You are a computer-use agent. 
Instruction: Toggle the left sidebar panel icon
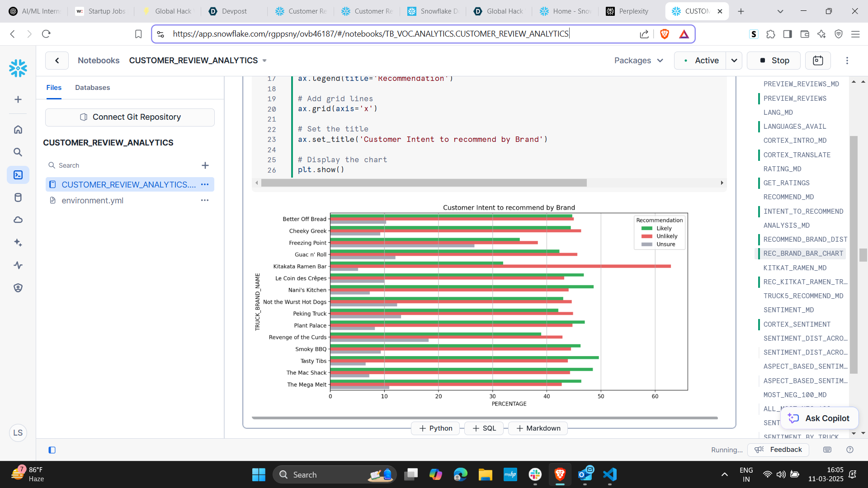pyautogui.click(x=52, y=450)
